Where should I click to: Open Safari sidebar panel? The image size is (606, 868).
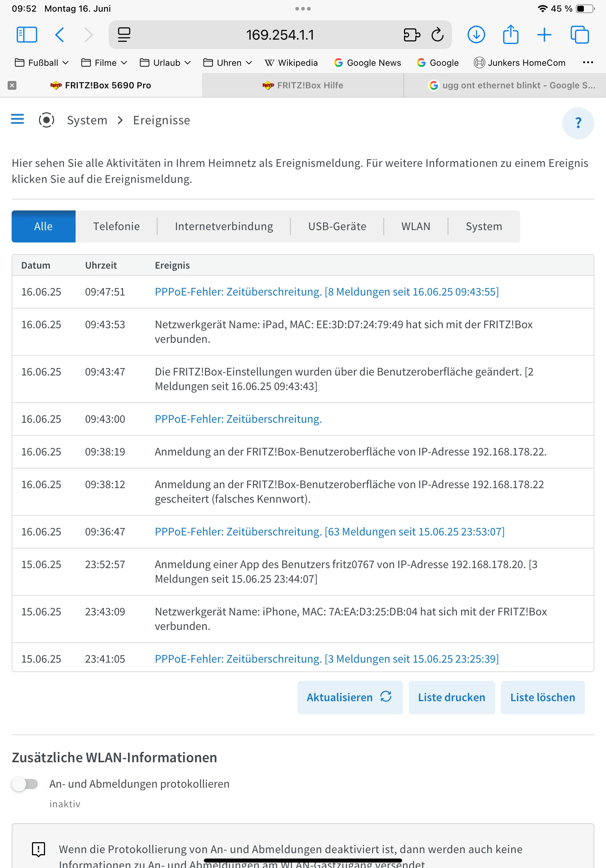click(27, 35)
